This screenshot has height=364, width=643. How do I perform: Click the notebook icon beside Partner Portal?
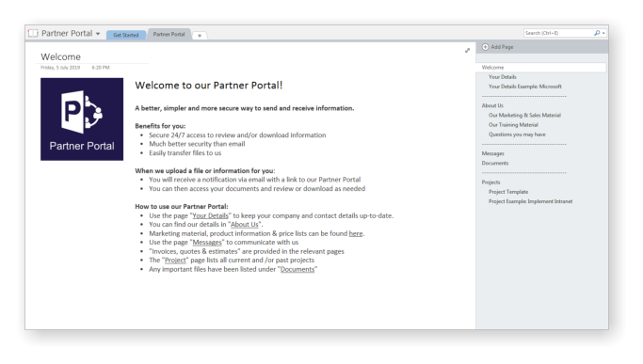pyautogui.click(x=33, y=33)
